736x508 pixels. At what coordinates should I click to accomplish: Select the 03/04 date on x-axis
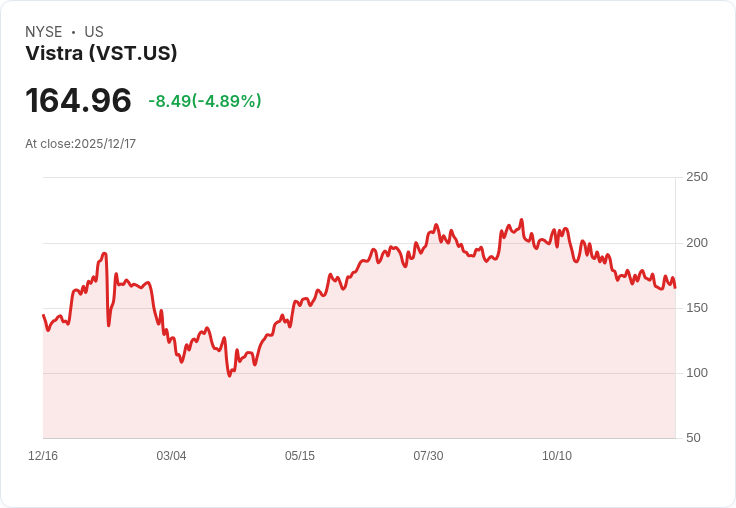pos(171,456)
